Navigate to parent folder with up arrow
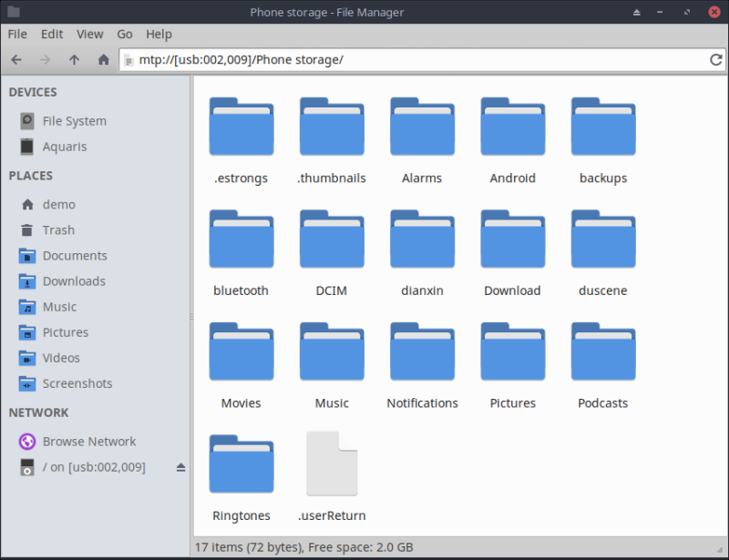The width and height of the screenshot is (729, 560). (75, 60)
